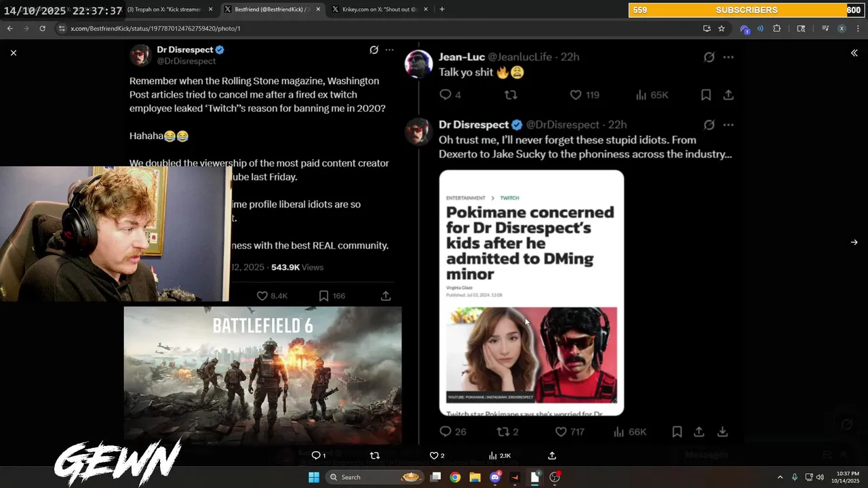This screenshot has height=488, width=868.
Task: Like the main post with 8.4K likes
Action: (x=272, y=296)
